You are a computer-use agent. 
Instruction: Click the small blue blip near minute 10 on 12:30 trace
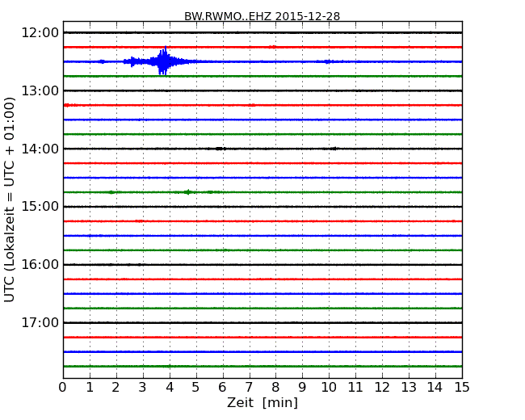[327, 61]
